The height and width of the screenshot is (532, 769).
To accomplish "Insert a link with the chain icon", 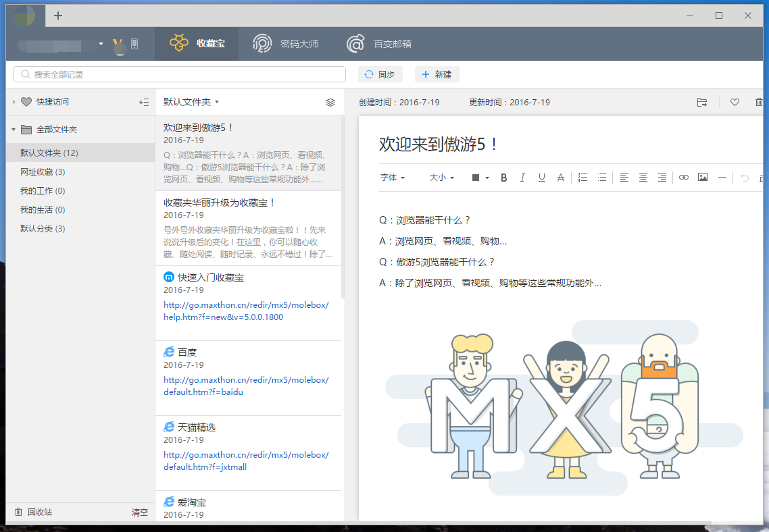I will (x=684, y=178).
